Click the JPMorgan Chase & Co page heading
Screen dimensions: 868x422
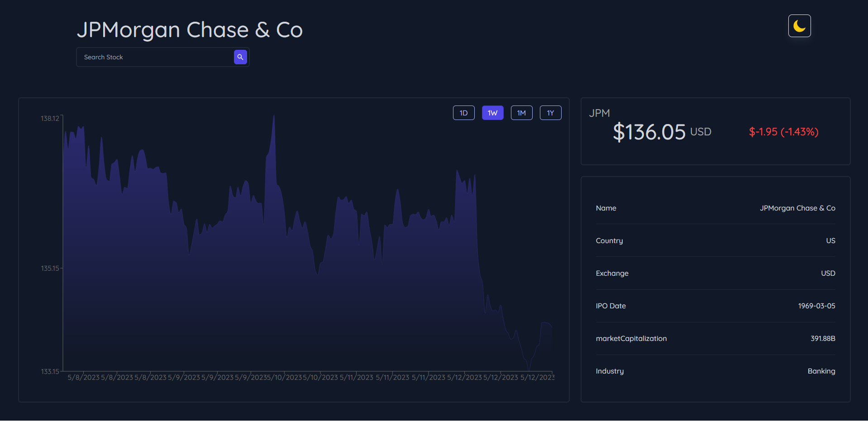[x=190, y=30]
